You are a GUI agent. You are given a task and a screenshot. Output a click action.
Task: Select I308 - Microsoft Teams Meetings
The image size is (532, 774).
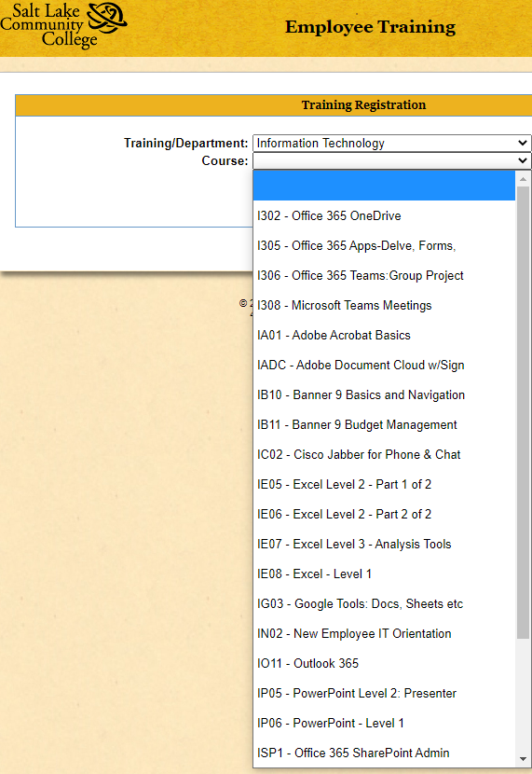384,305
